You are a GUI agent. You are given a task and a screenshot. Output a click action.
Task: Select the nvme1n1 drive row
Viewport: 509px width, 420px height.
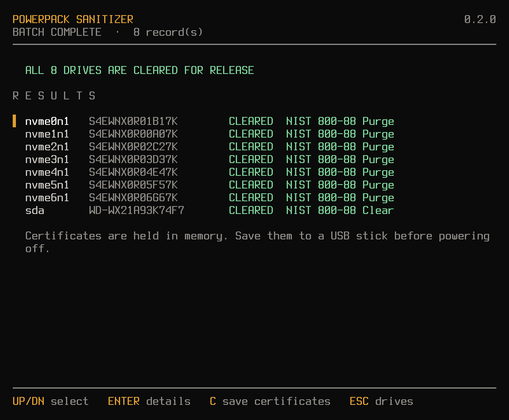(x=254, y=134)
